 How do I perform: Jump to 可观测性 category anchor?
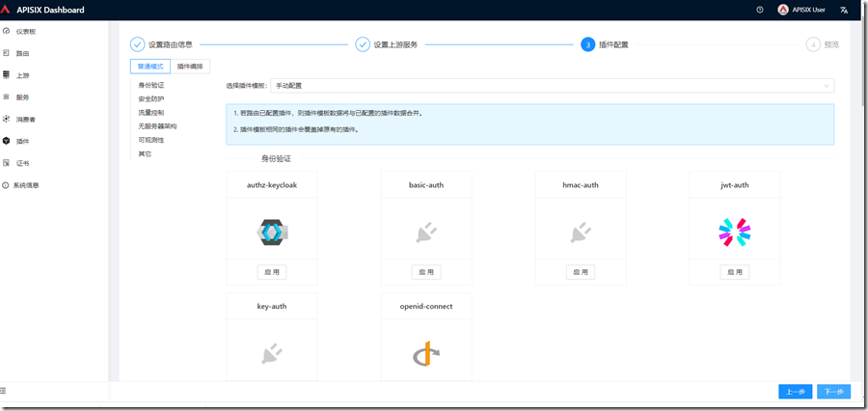click(151, 140)
